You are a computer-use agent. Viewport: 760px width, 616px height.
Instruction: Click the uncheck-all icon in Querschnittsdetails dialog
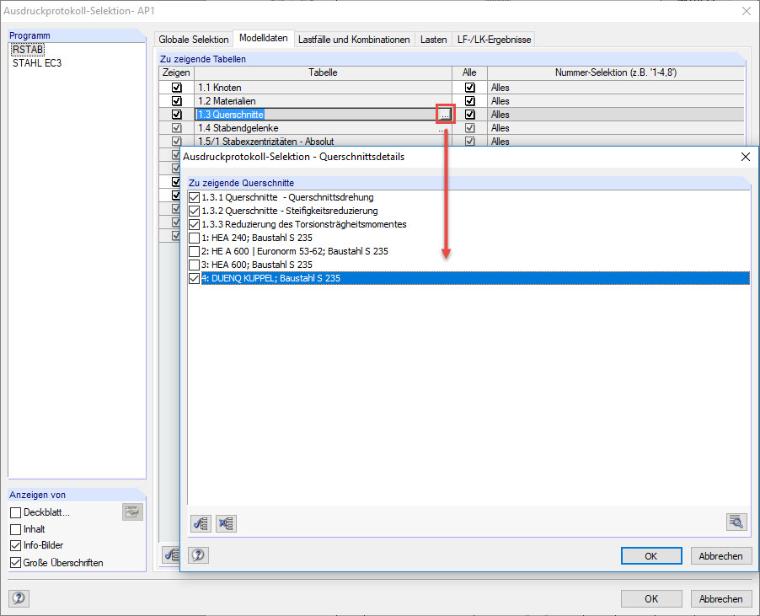click(x=226, y=523)
